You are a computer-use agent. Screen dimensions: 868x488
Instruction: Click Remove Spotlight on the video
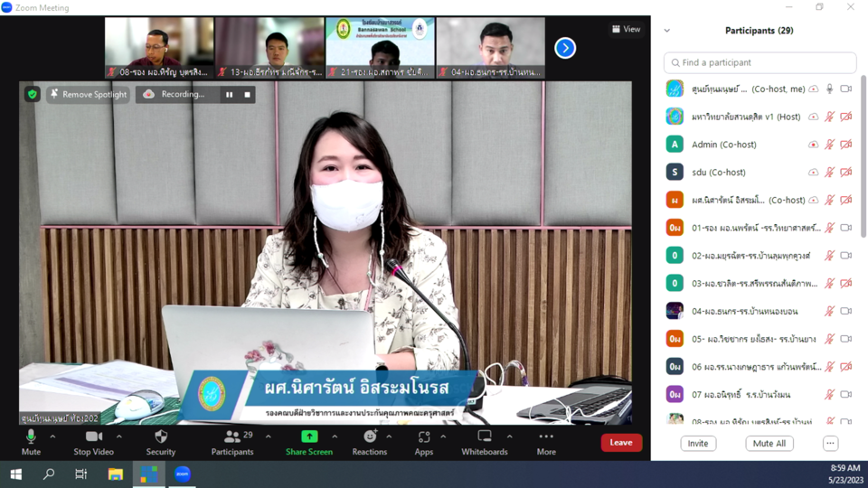(89, 95)
